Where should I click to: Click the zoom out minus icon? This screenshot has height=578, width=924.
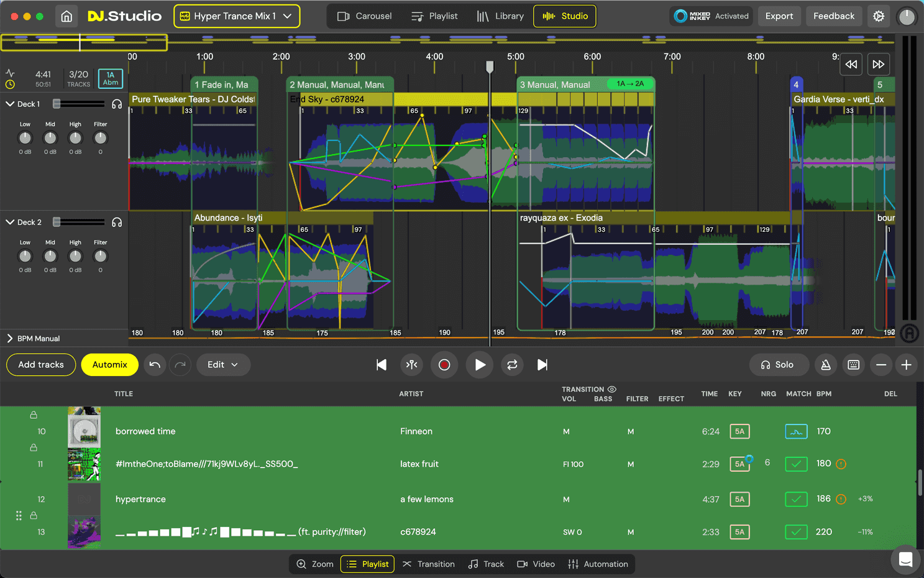(x=881, y=365)
